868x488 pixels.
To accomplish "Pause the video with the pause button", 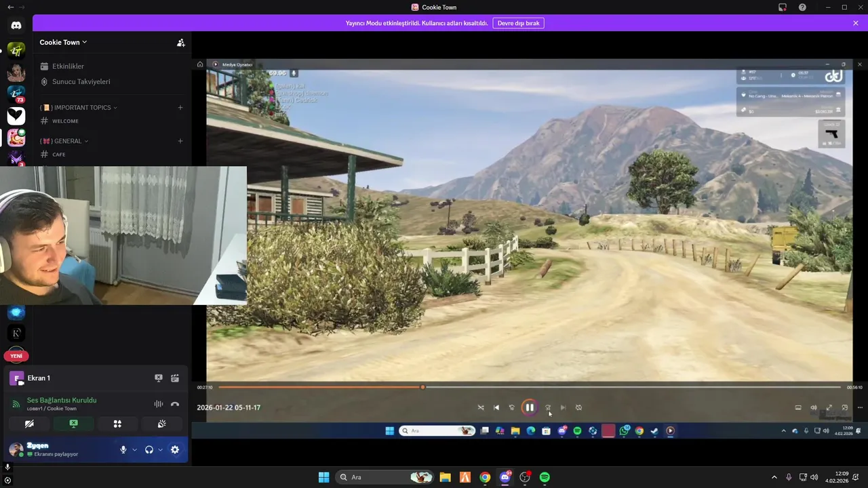I will coord(530,407).
